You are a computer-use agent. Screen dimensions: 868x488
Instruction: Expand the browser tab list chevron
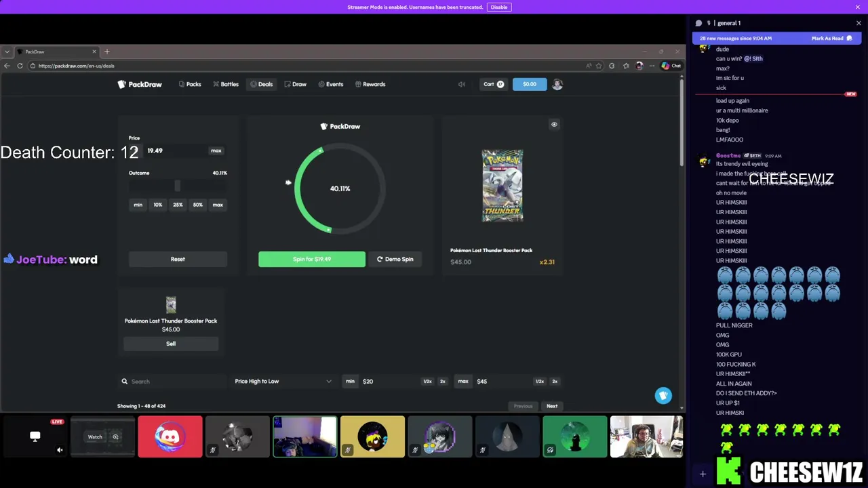[x=7, y=52]
